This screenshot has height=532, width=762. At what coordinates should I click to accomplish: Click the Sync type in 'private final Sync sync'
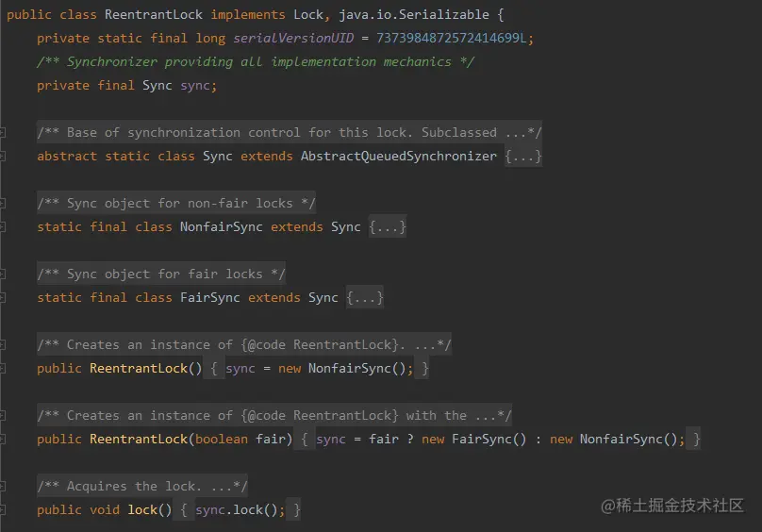157,86
